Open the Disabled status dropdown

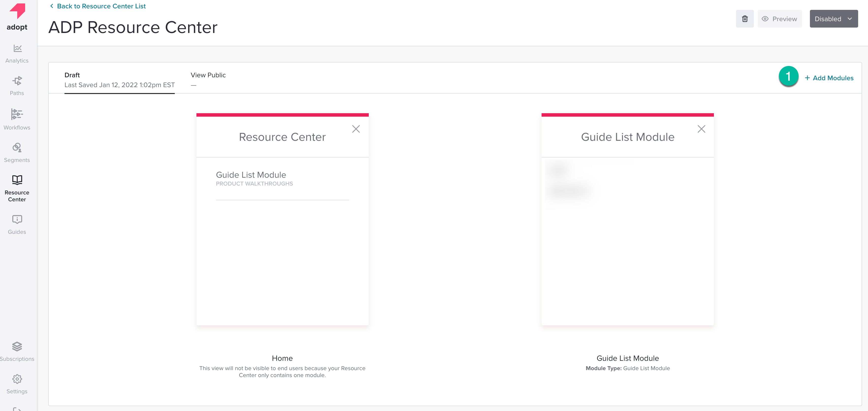[834, 19]
